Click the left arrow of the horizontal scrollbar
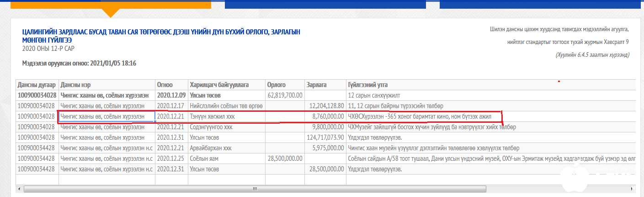This screenshot has width=644, height=197. click(19, 189)
